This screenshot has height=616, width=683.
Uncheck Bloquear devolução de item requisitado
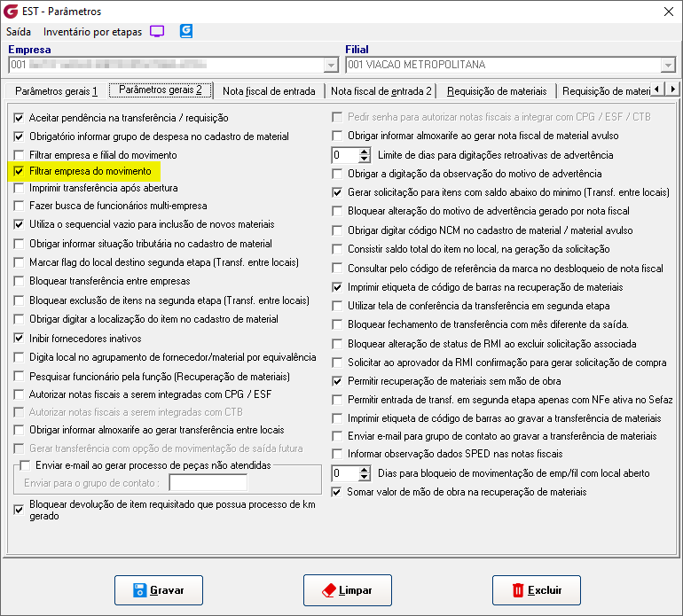coord(19,510)
